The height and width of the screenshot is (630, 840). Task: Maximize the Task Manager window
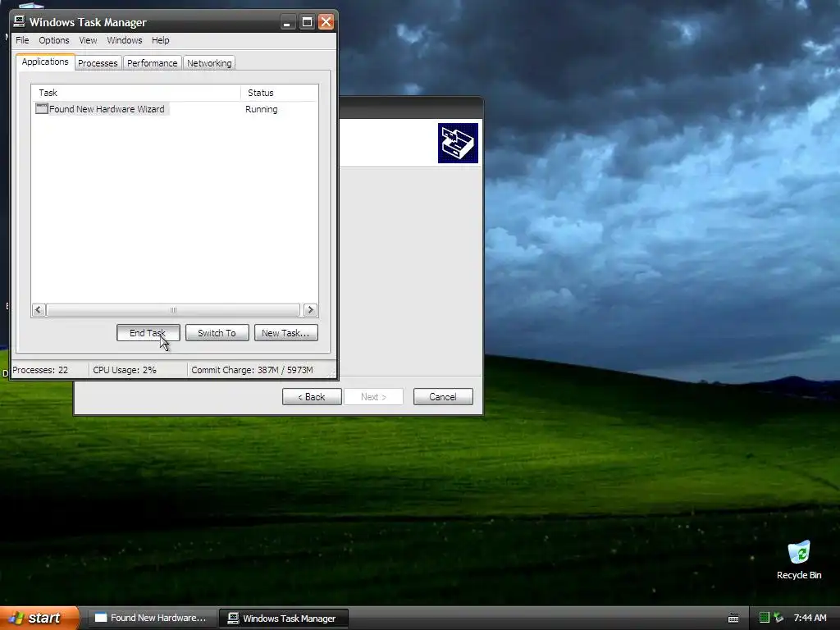pos(307,22)
